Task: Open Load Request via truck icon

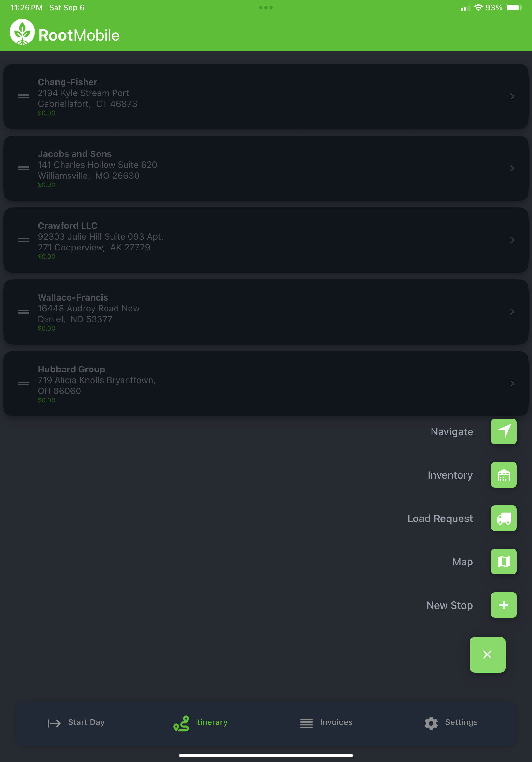Action: [x=504, y=519]
